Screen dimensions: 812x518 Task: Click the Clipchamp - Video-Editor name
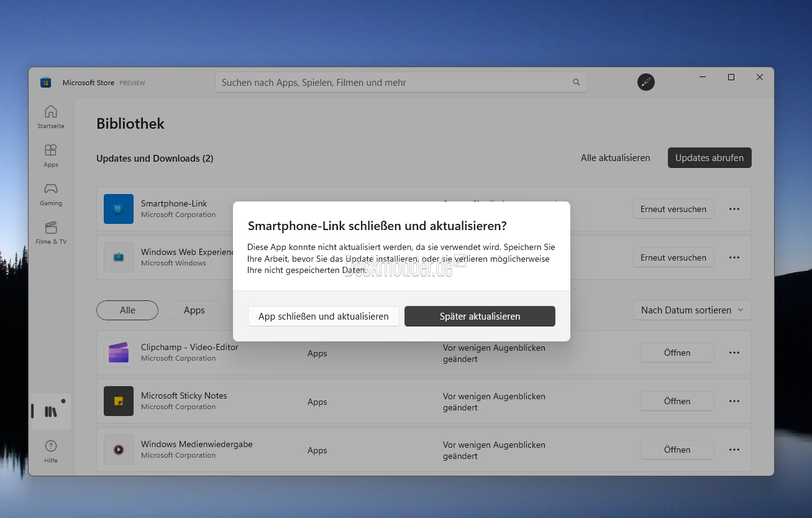(x=189, y=347)
